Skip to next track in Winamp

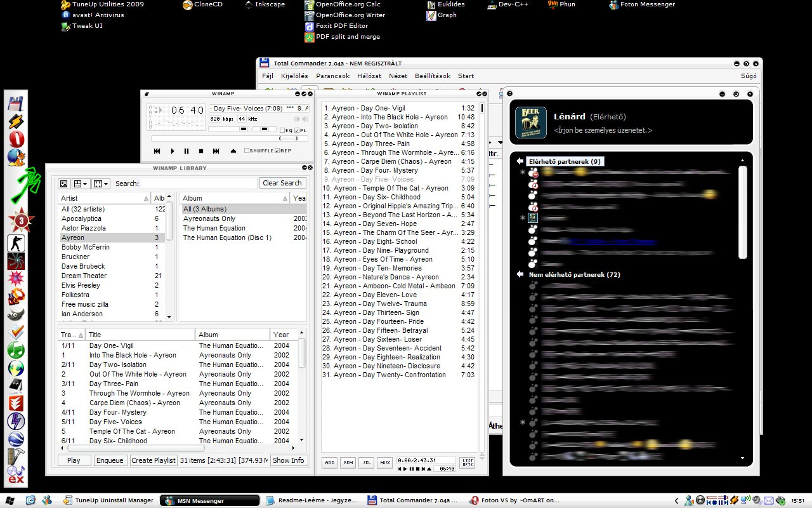pos(216,151)
